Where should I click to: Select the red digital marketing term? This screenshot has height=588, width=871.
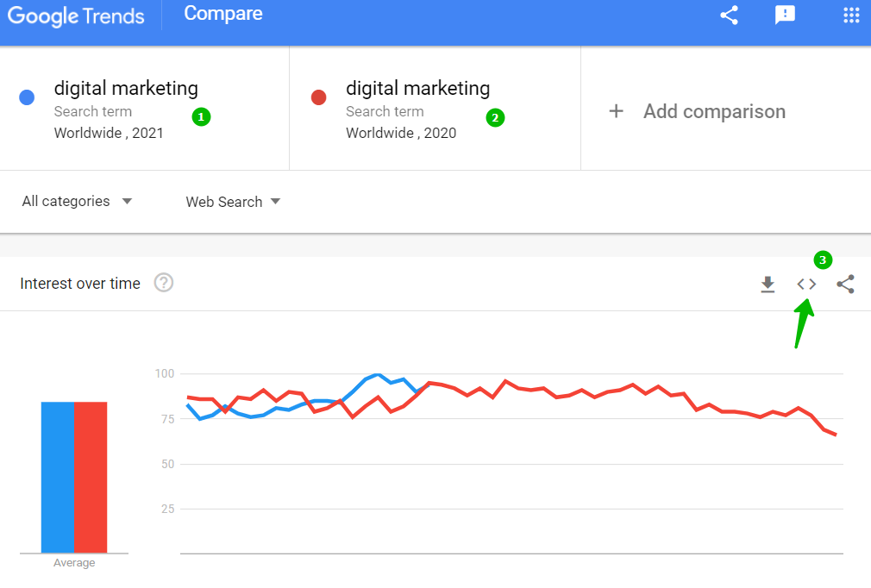click(x=417, y=88)
